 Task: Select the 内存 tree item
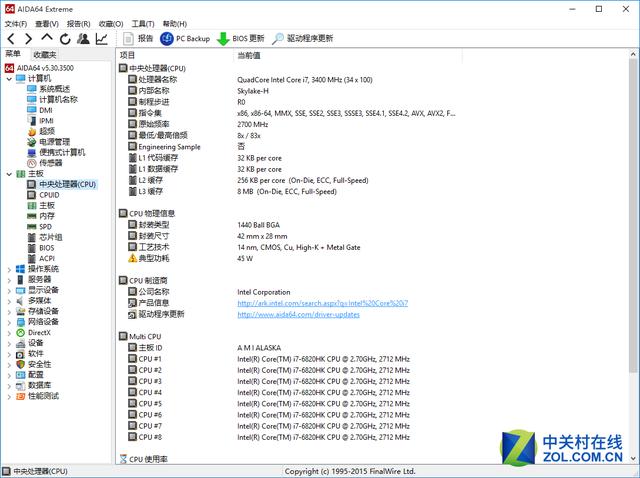coord(41,216)
